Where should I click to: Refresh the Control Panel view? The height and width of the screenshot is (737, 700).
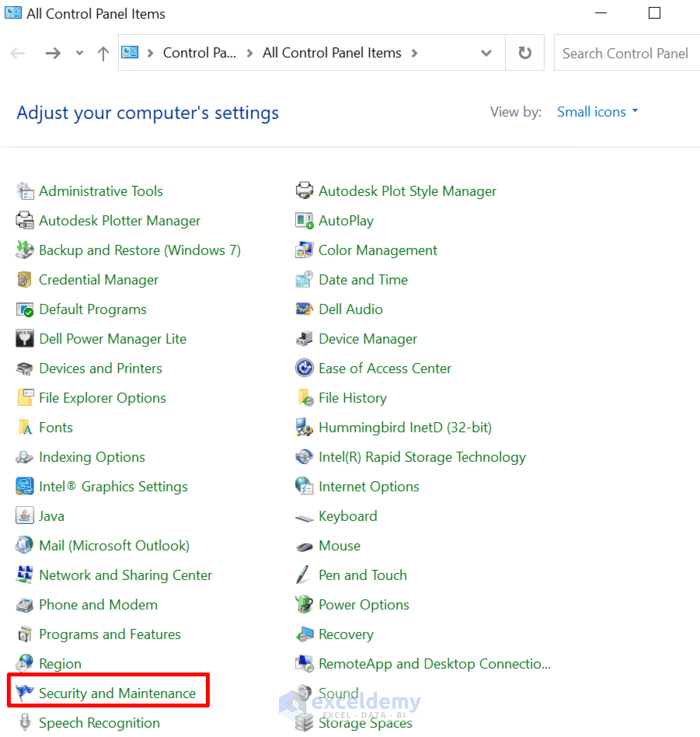tap(525, 53)
